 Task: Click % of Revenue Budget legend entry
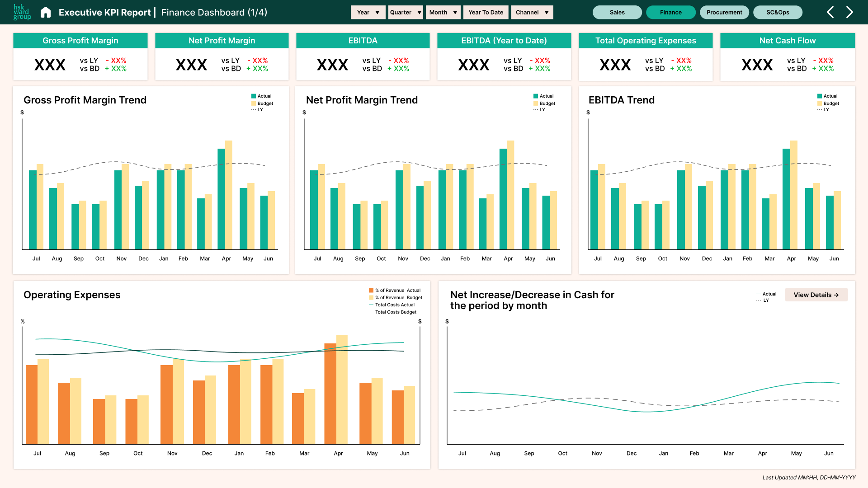396,298
